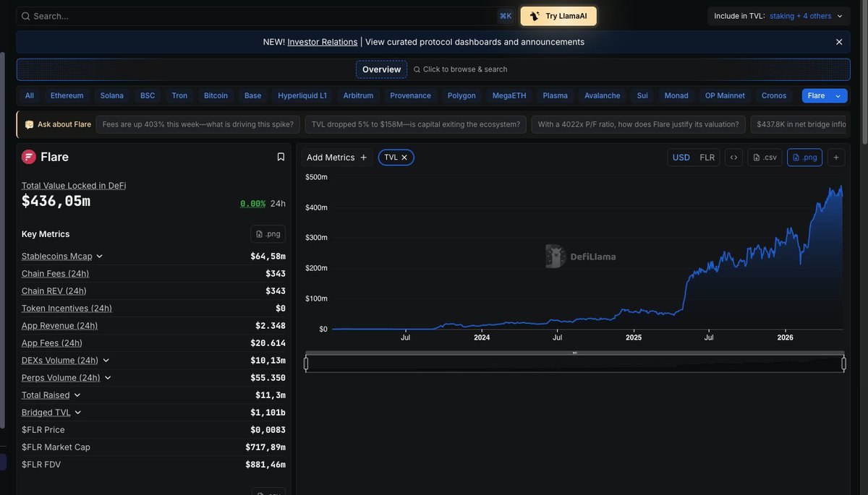Viewport: 868px width, 495px height.
Task: Click to browse & search field
Action: (x=460, y=69)
